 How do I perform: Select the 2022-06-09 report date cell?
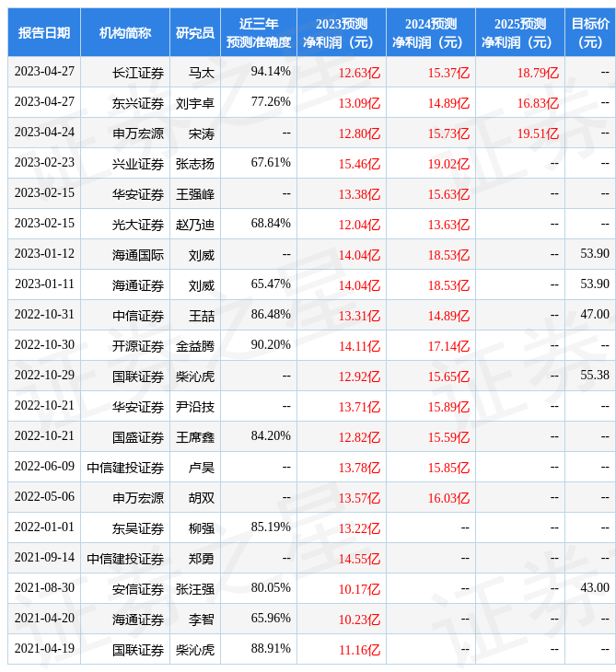[44, 467]
